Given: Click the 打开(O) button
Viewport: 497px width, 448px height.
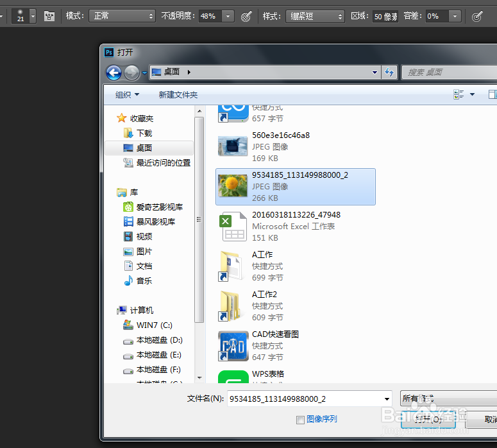Looking at the screenshot, I should tap(428, 420).
